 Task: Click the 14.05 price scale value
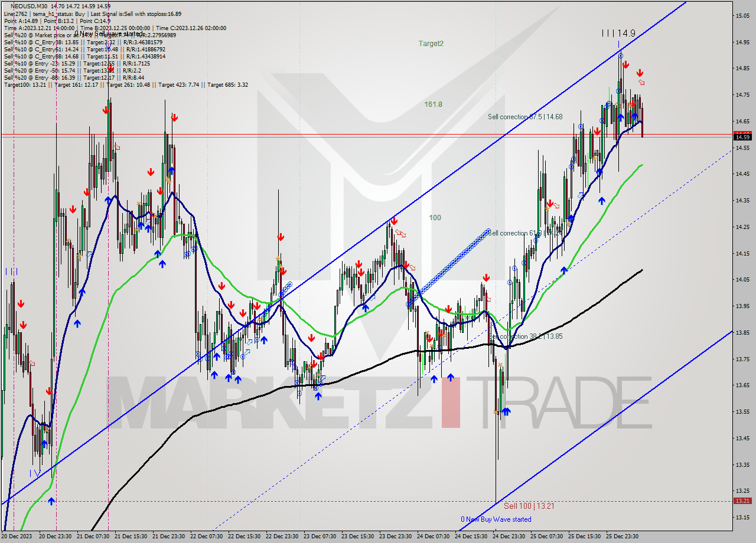click(x=742, y=279)
